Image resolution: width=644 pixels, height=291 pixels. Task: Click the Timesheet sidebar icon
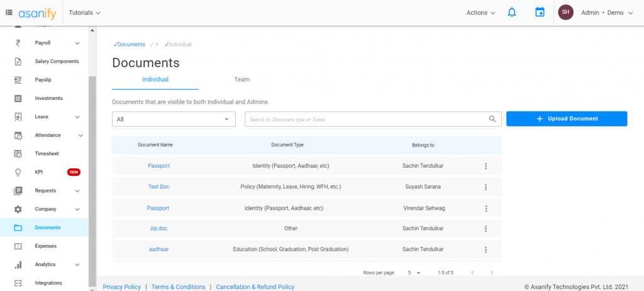[x=18, y=154]
